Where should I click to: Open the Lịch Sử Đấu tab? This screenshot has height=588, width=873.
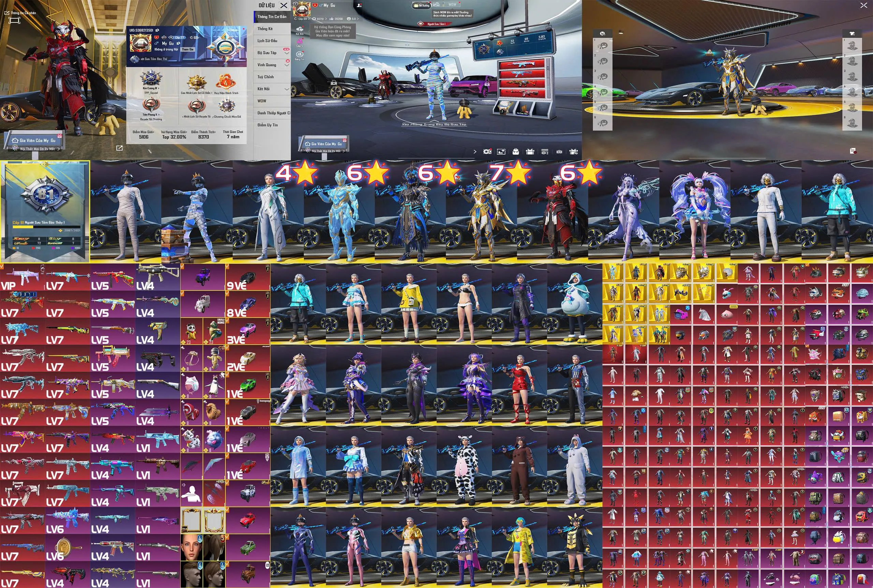point(272,41)
